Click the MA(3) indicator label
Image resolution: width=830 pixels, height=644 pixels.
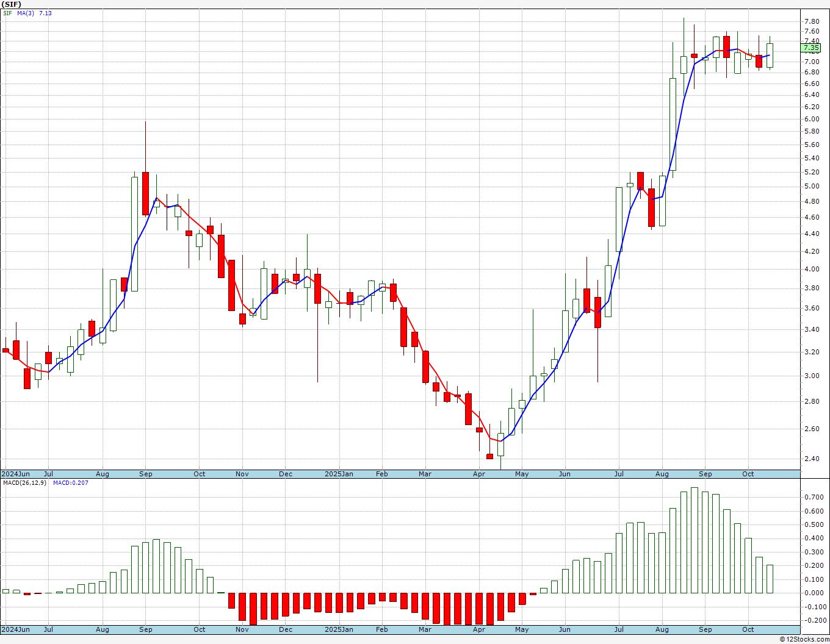pos(26,13)
